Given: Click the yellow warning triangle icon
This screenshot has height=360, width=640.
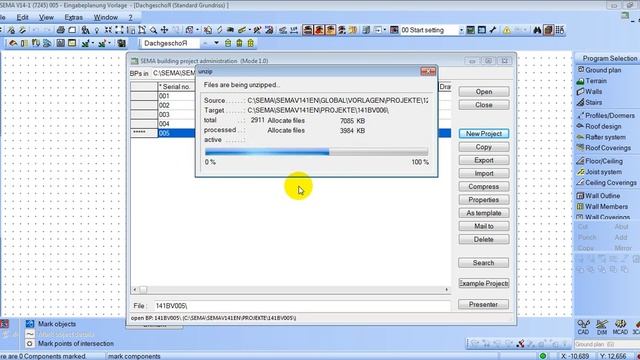Looking at the screenshot, I should (x=507, y=30).
